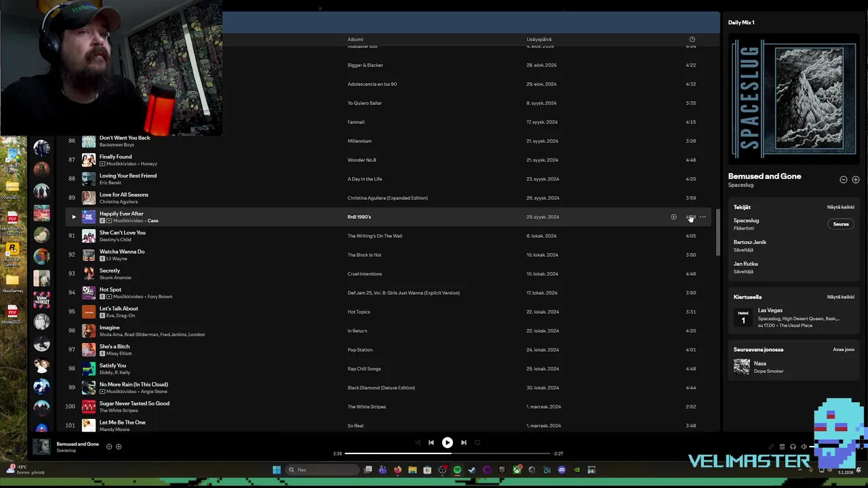This screenshot has height=488, width=868.
Task: Select Nasa by Dope Smoker in next queue
Action: pyautogui.click(x=793, y=367)
